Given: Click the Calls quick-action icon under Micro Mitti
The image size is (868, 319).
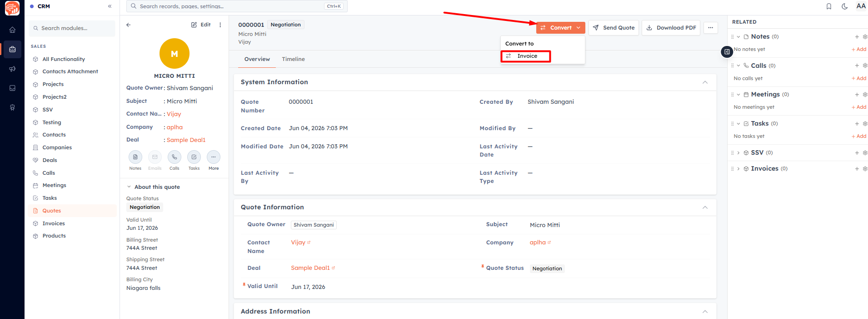Looking at the screenshot, I should point(175,157).
